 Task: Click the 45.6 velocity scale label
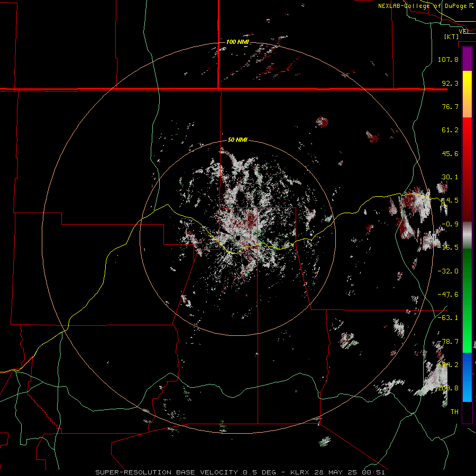coord(450,153)
